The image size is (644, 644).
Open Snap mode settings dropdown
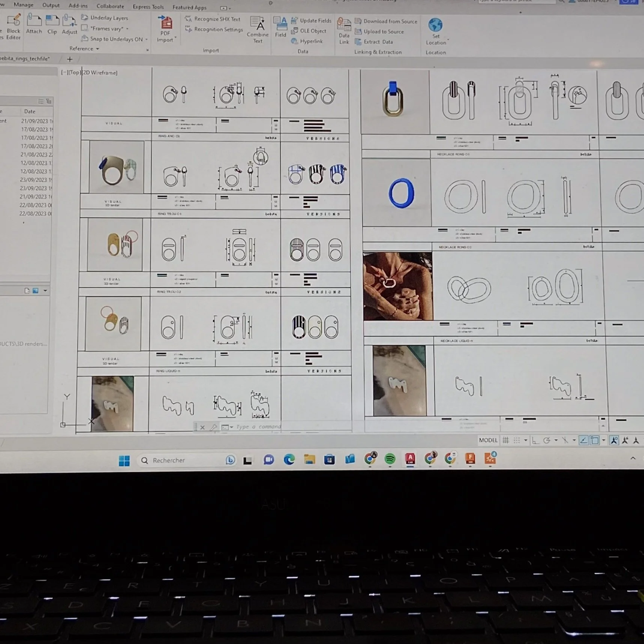tap(526, 440)
